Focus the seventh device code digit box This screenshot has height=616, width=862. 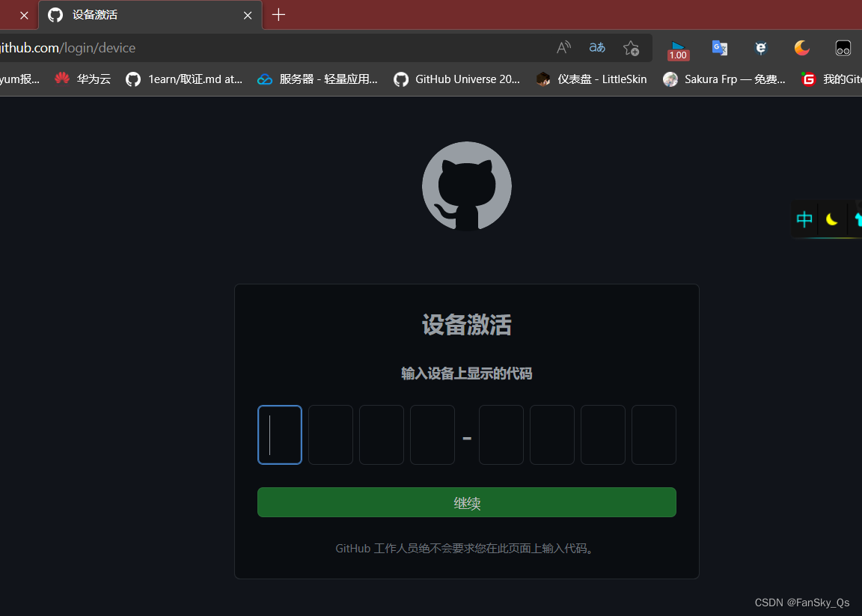click(x=603, y=435)
